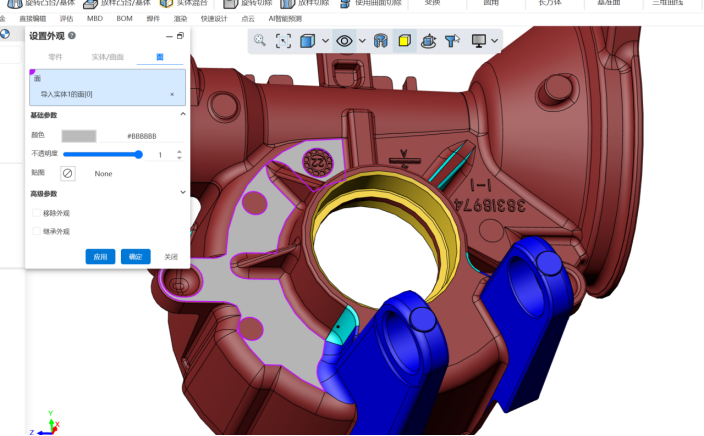Tick the 移除外观 checkbox

point(36,213)
